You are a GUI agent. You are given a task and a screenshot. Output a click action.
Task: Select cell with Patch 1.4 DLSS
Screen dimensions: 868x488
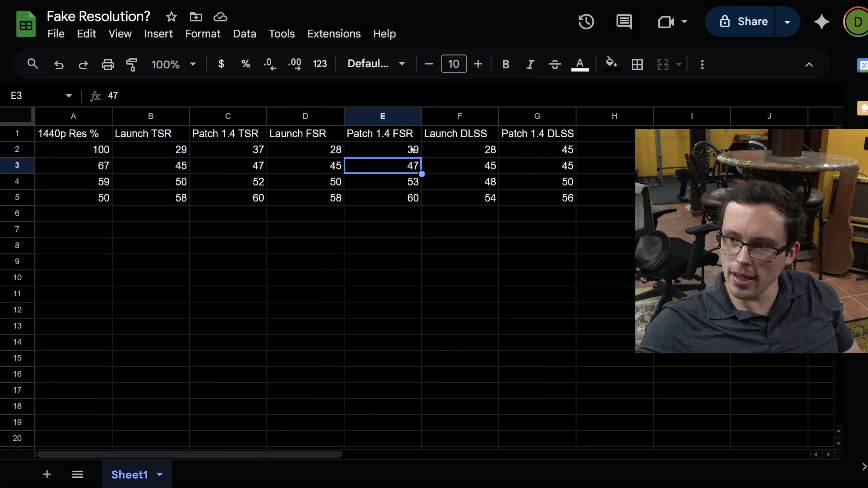coord(537,133)
